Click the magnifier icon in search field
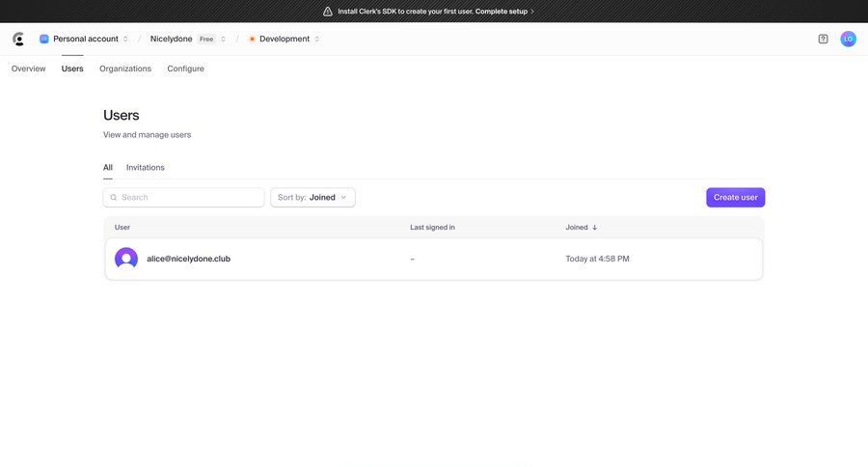 coord(114,198)
